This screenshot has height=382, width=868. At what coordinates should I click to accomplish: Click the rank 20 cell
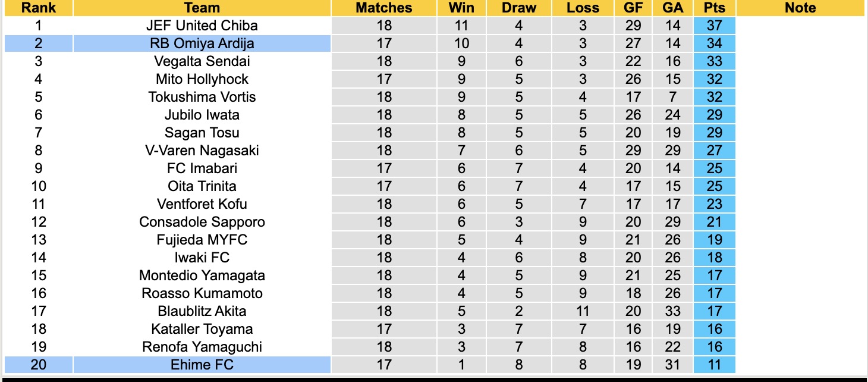point(38,365)
